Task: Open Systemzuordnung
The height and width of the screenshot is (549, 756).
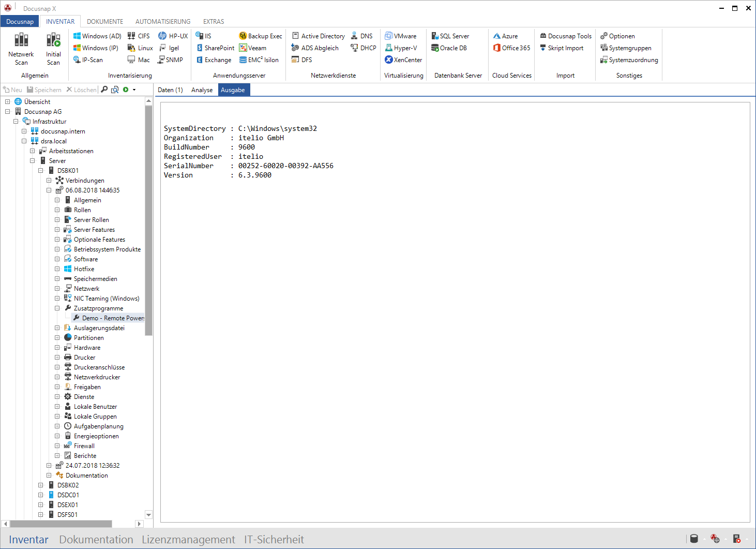Action: point(629,60)
